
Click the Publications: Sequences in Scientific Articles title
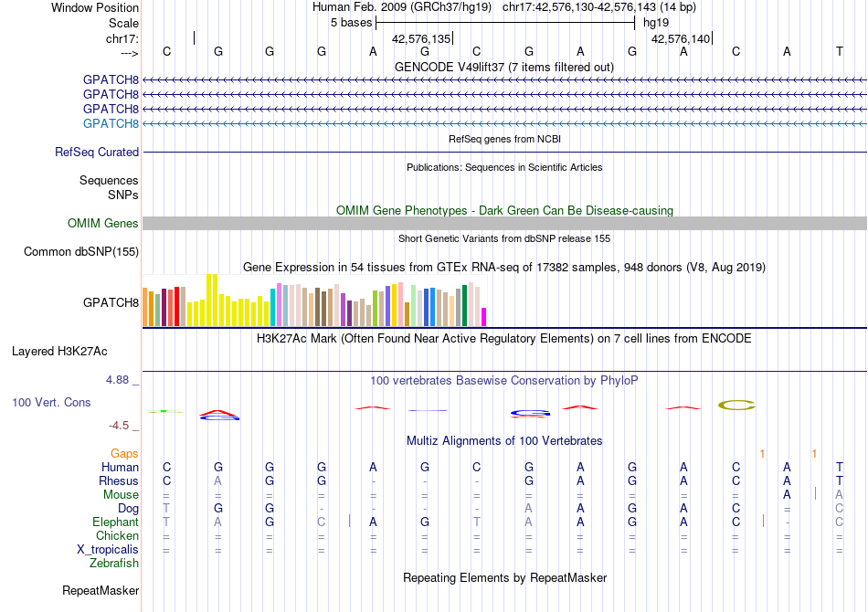[x=504, y=167]
